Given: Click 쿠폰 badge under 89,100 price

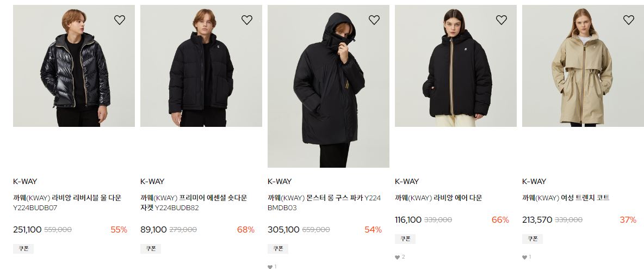Looking at the screenshot, I should point(151,248).
